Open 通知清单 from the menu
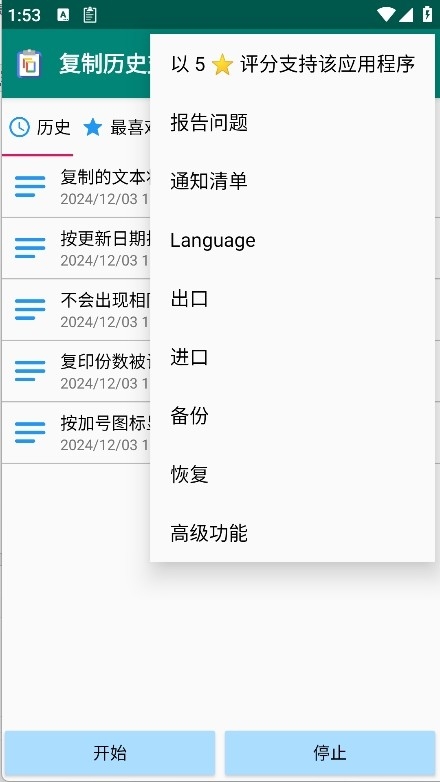Screen dimensions: 440x782 coord(292,181)
